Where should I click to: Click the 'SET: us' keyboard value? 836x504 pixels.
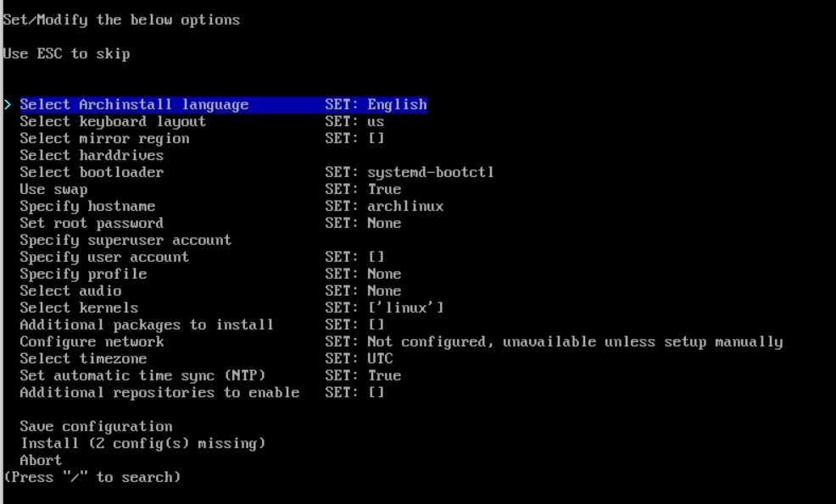354,121
